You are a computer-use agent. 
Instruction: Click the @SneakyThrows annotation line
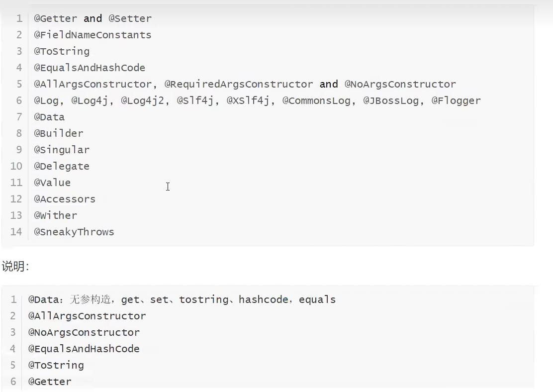click(74, 232)
